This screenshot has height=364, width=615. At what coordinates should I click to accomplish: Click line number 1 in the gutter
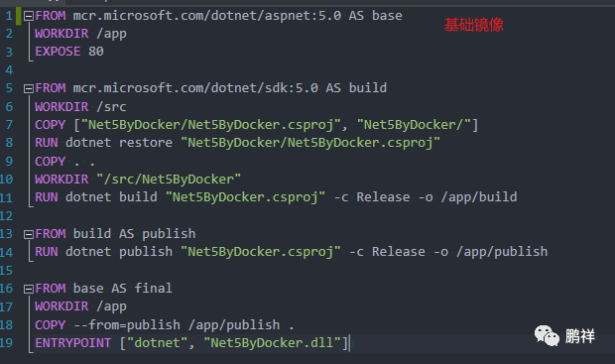point(9,16)
